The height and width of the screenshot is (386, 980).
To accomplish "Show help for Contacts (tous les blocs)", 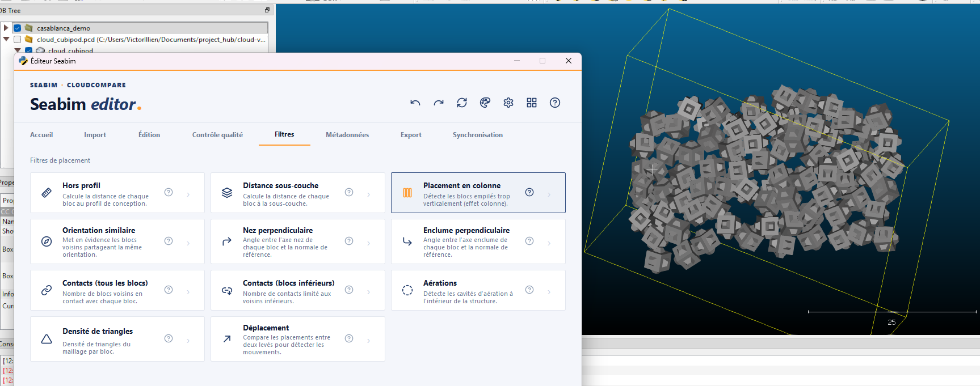I will [x=169, y=290].
